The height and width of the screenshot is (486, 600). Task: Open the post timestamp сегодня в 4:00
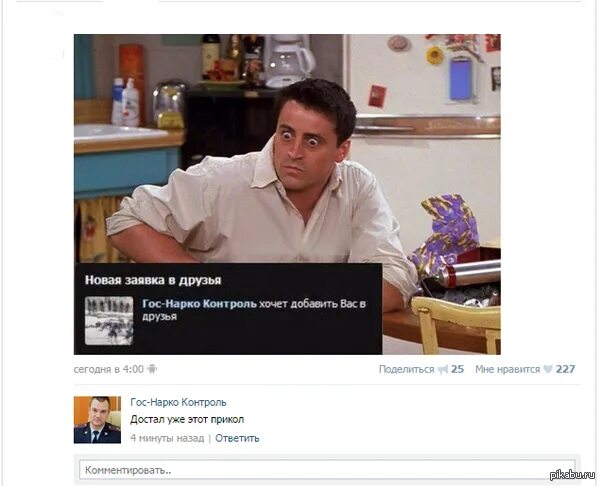coord(108,369)
